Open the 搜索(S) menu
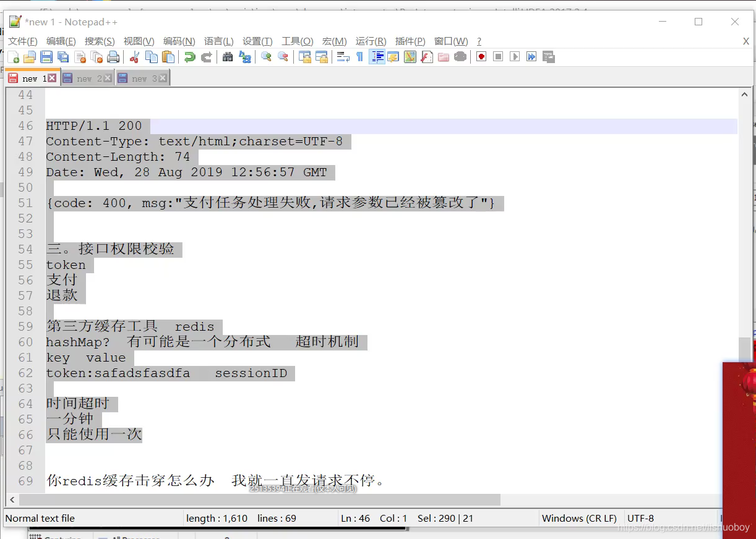The image size is (756, 539). coord(100,41)
